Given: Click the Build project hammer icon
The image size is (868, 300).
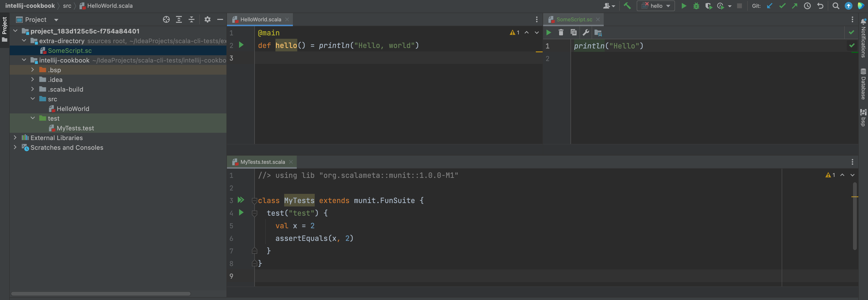Looking at the screenshot, I should click(x=627, y=6).
